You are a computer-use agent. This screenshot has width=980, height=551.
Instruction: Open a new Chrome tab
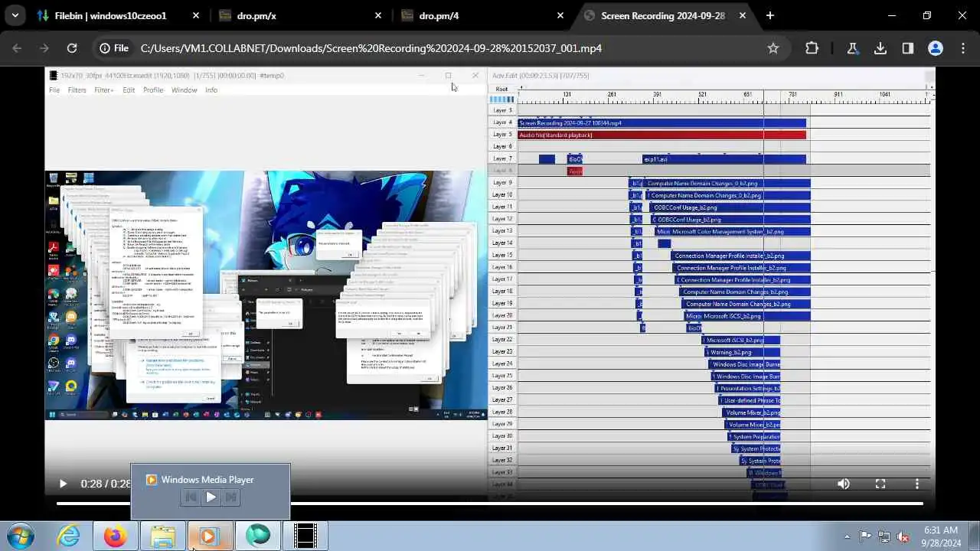(770, 15)
